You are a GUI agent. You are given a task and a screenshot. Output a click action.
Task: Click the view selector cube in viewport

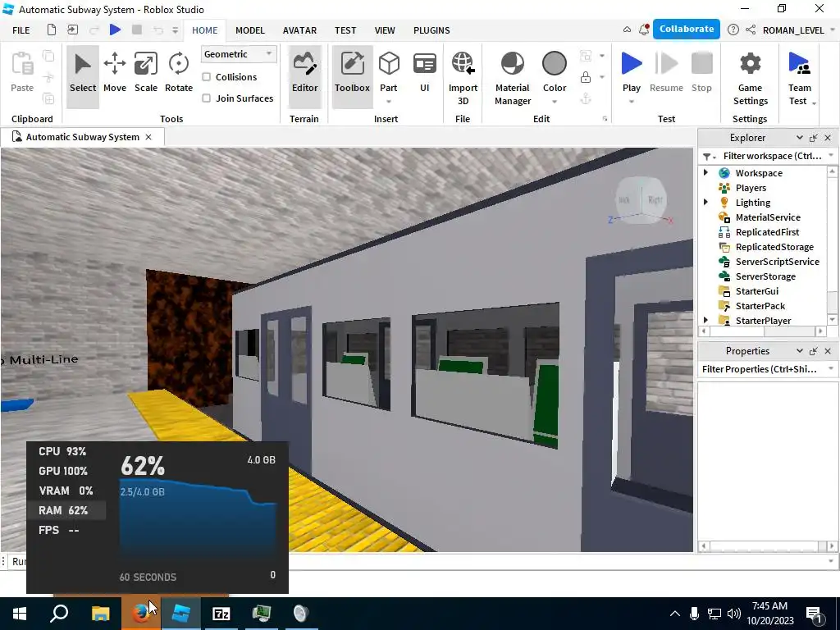click(640, 202)
